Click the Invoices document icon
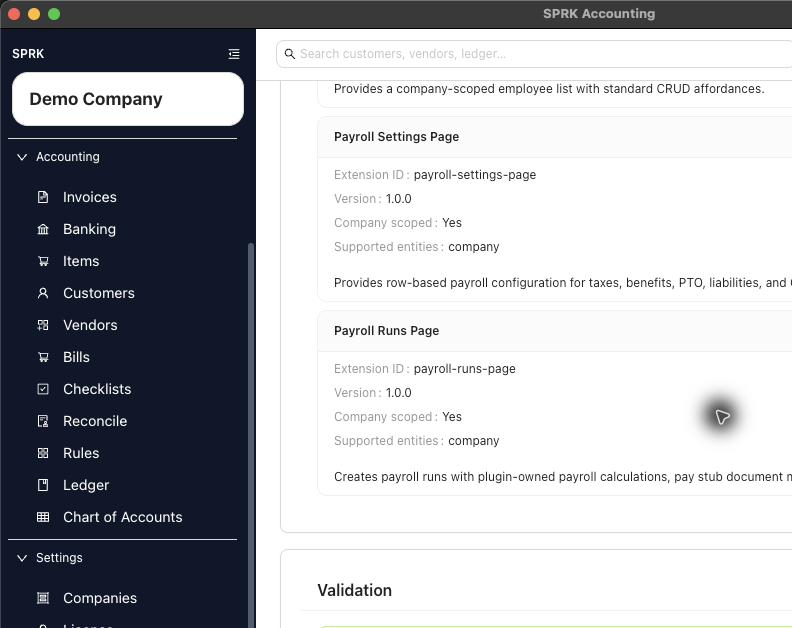The width and height of the screenshot is (792, 628). (43, 197)
